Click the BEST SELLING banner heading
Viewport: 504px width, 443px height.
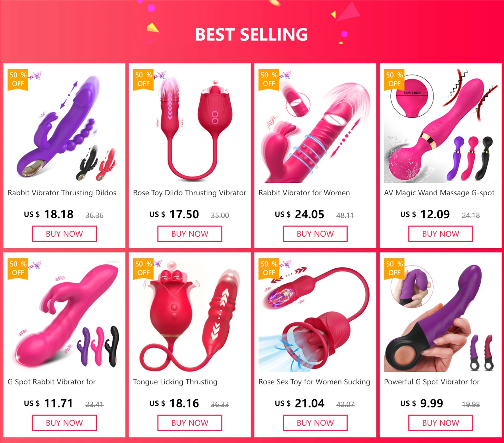(x=251, y=34)
